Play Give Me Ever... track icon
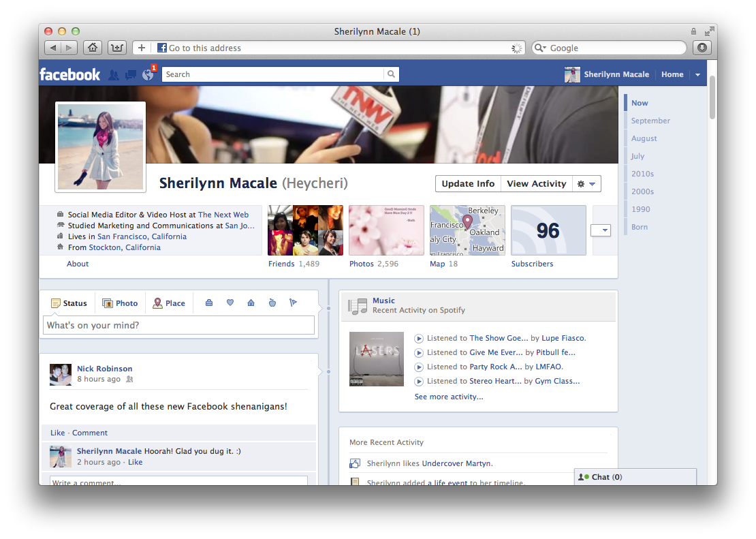Image resolution: width=756 pixels, height=539 pixels. [418, 353]
